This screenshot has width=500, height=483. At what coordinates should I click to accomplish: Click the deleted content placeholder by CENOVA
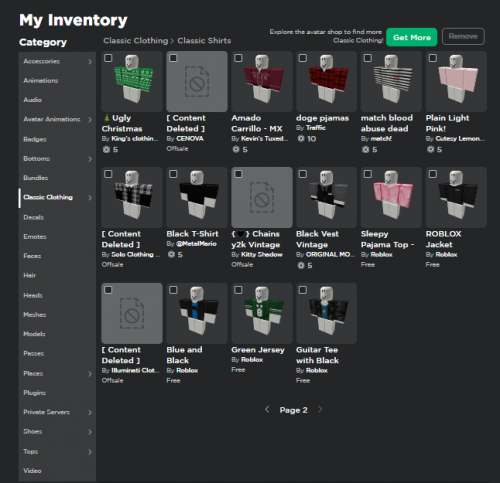197,81
